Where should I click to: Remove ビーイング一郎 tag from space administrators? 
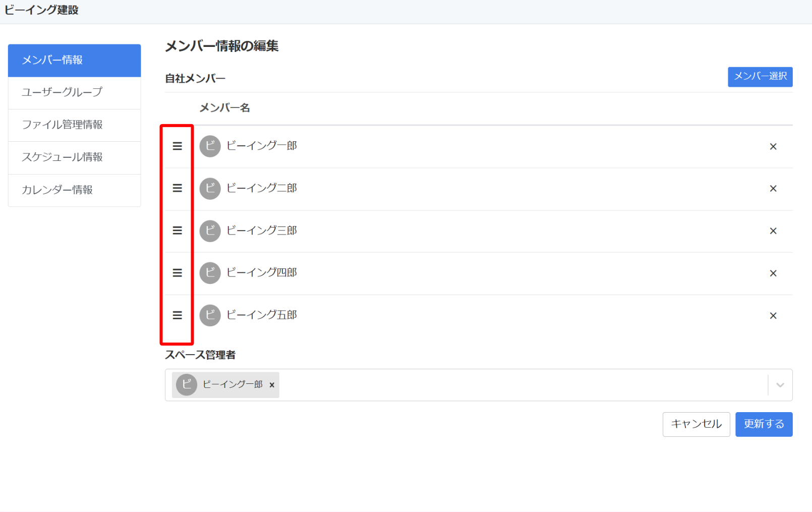pos(272,385)
